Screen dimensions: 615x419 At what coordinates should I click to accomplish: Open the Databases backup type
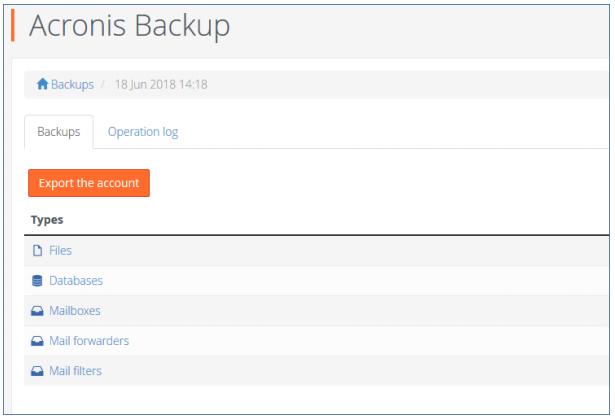(76, 281)
